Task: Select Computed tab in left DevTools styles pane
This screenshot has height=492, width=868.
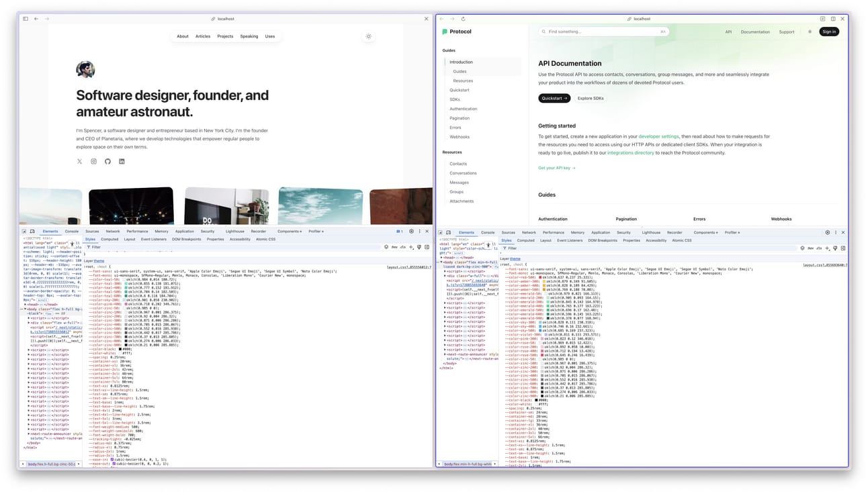Action: point(110,239)
